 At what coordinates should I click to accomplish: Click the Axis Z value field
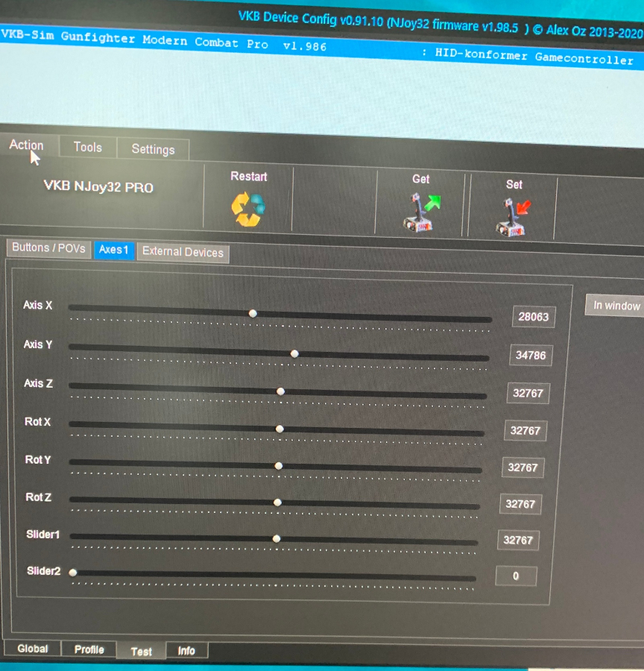tap(528, 393)
